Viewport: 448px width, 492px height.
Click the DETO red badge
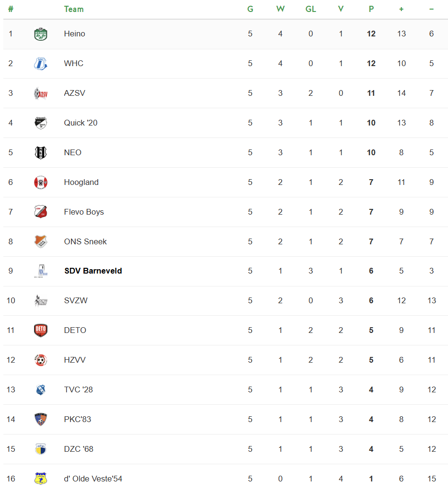pyautogui.click(x=41, y=331)
